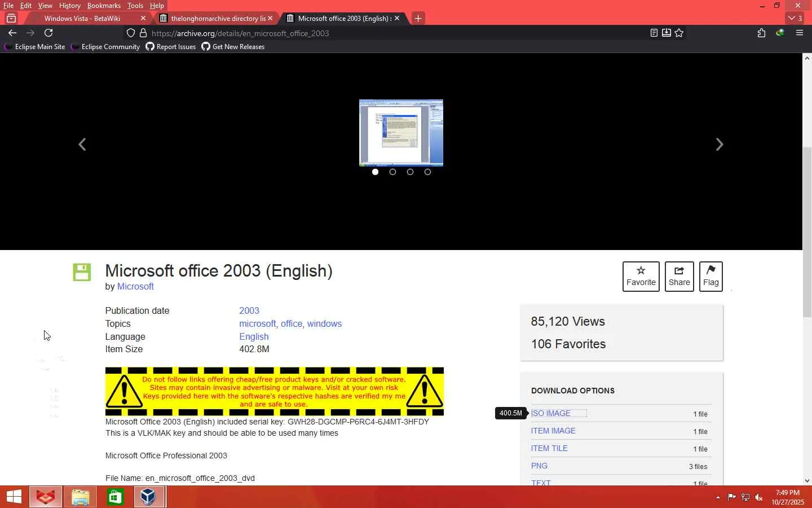812x508 pixels.
Task: Show previous carousel image with left arrow
Action: (82, 144)
